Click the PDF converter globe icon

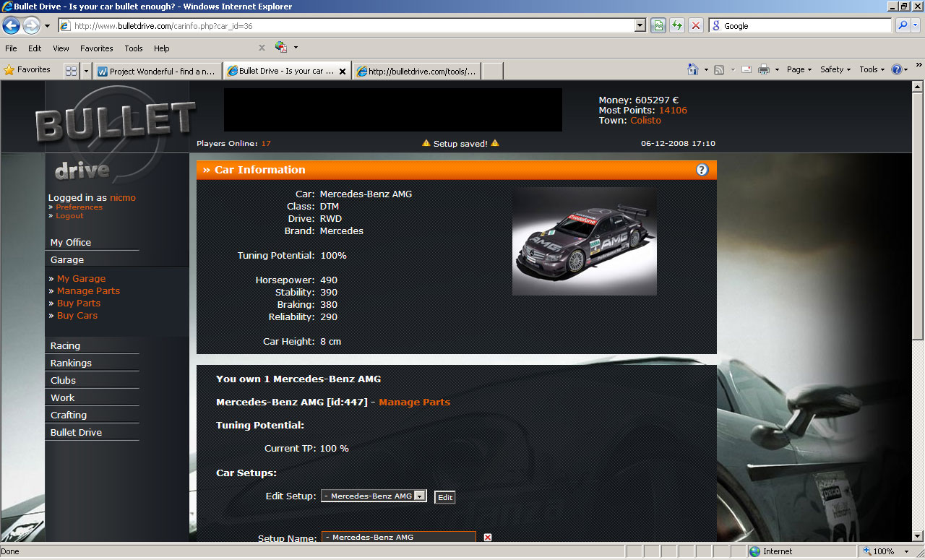(281, 48)
